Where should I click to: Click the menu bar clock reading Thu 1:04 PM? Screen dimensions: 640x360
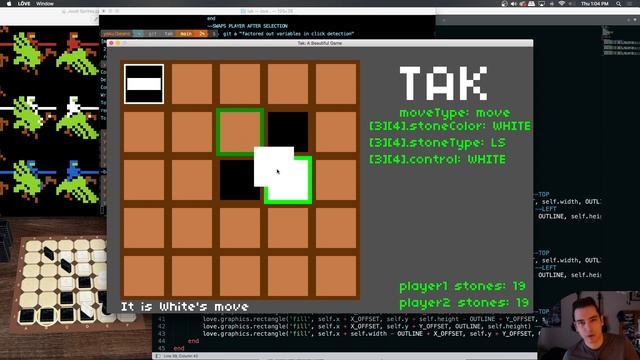[x=595, y=4]
